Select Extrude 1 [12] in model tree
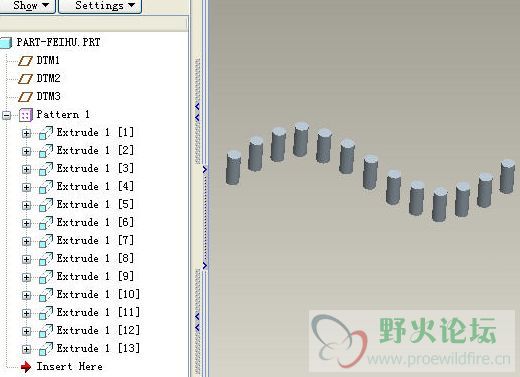This screenshot has width=520, height=377. [x=98, y=330]
